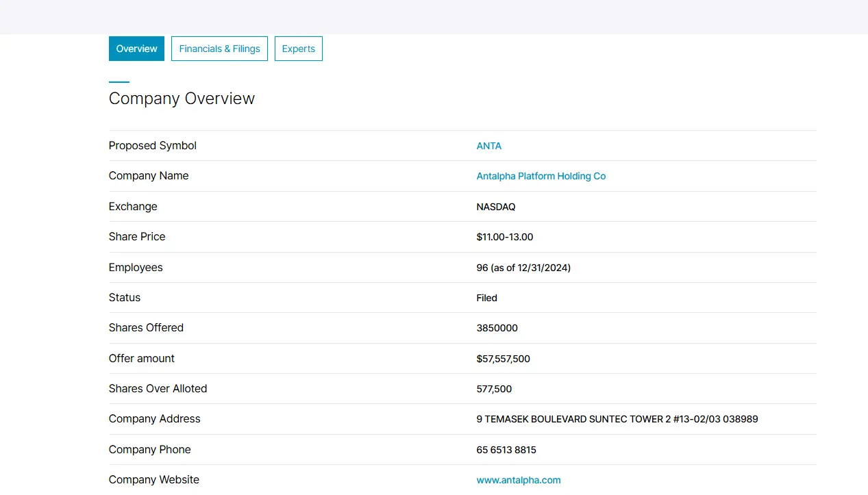868x495 pixels.
Task: Switch to the Overview tab
Action: [136, 49]
